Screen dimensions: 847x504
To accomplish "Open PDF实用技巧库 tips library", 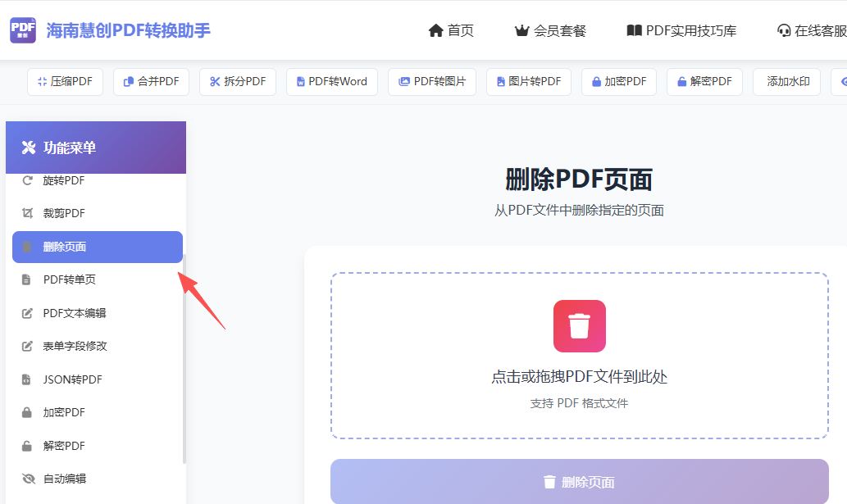I will [681, 31].
